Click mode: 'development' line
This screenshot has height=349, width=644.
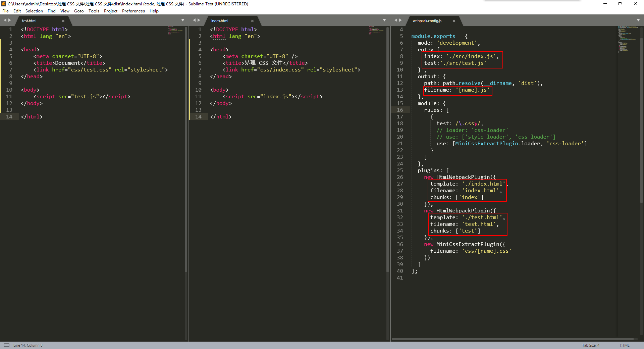pyautogui.click(x=449, y=43)
